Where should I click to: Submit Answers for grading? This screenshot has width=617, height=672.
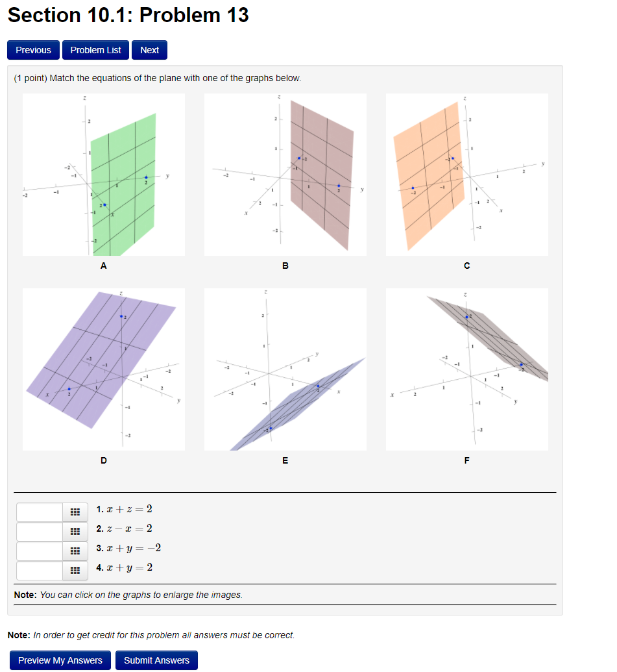tap(156, 660)
